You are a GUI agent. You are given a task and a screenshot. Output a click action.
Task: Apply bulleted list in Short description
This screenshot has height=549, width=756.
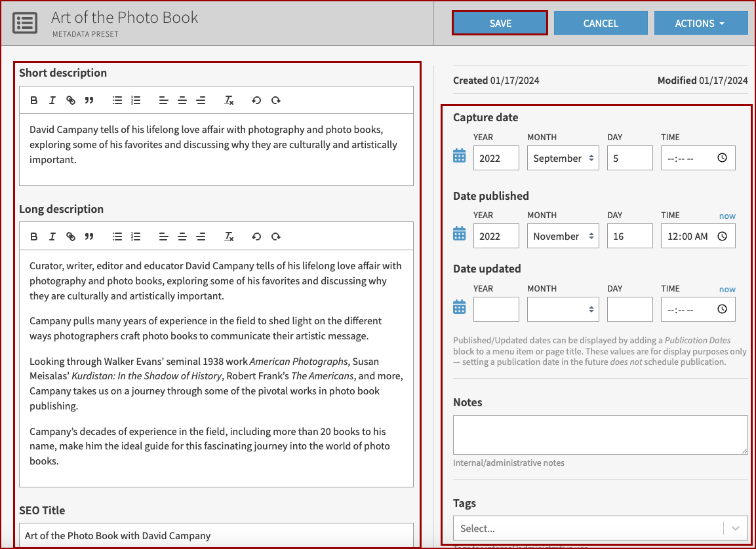click(x=117, y=100)
